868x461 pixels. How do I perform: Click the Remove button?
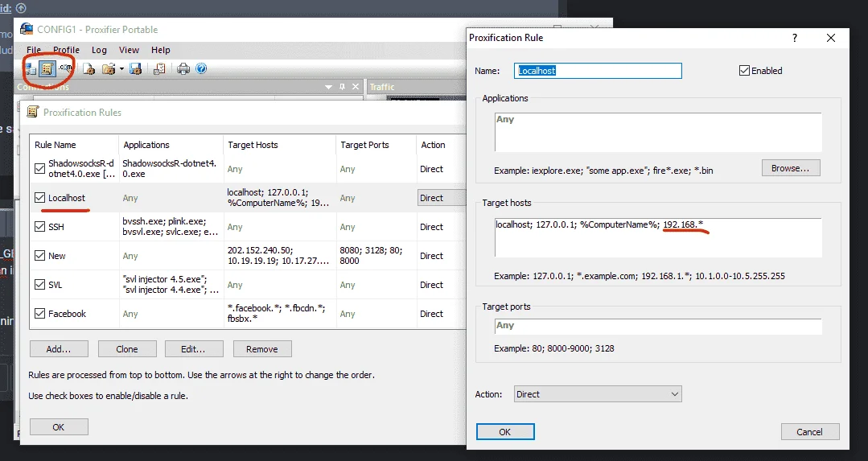pos(262,349)
